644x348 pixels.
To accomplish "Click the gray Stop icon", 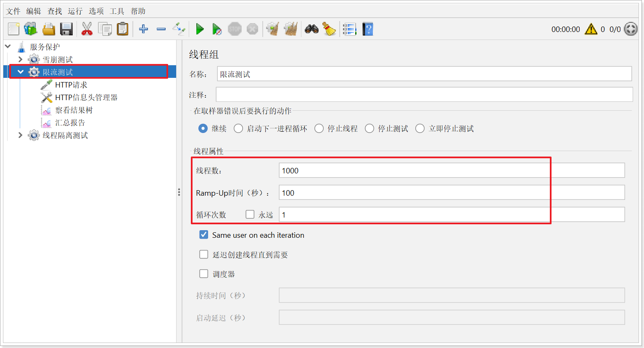I will [235, 29].
